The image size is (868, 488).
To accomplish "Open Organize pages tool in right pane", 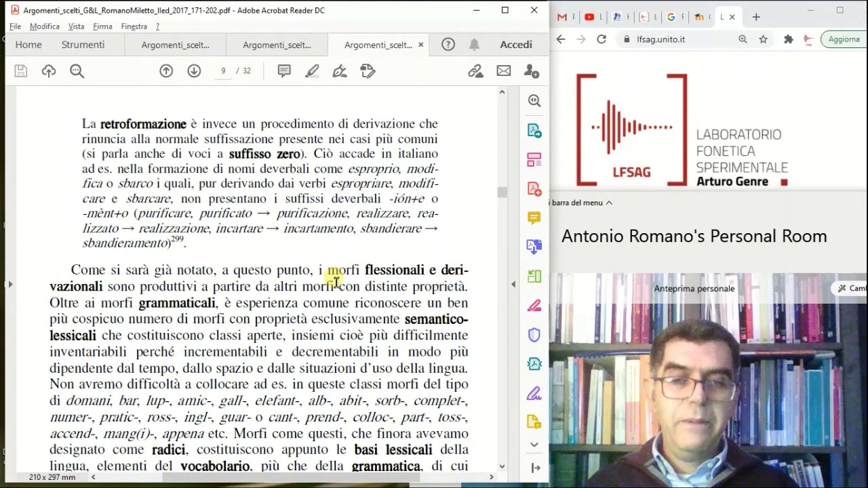I will pos(534,160).
